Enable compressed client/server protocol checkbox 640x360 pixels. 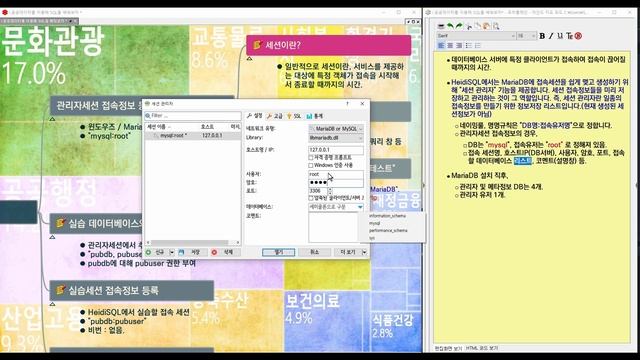tap(311, 198)
